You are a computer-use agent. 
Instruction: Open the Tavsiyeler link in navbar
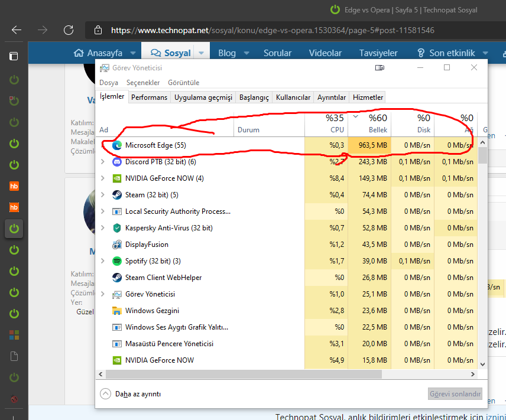click(x=378, y=53)
